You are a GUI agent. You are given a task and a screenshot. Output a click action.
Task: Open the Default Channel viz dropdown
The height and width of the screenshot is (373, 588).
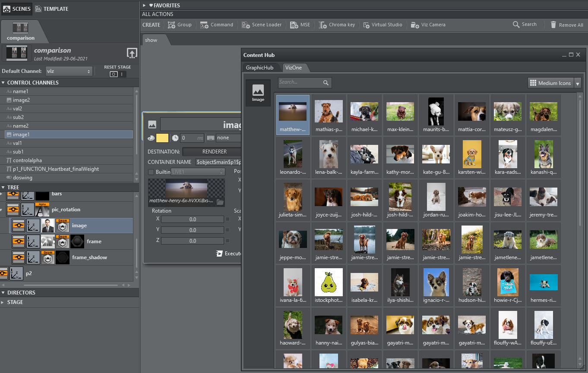69,71
